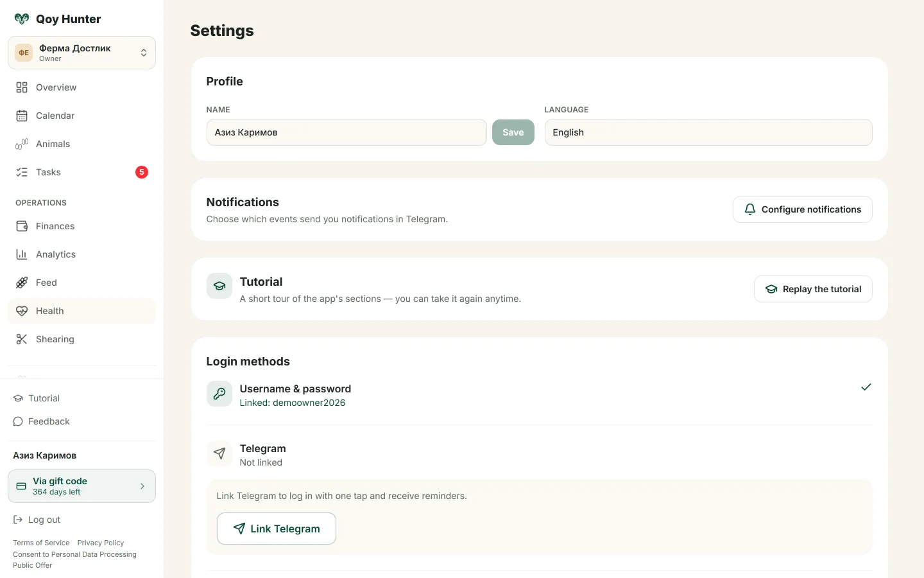Image resolution: width=924 pixels, height=578 pixels.
Task: Click the Health heart icon
Action: (x=22, y=311)
